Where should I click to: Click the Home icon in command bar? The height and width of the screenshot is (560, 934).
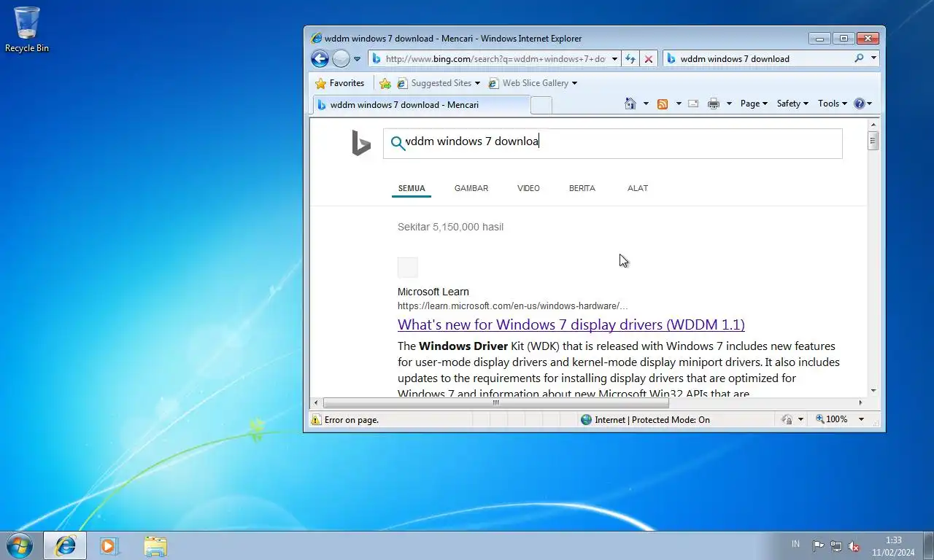coord(630,104)
